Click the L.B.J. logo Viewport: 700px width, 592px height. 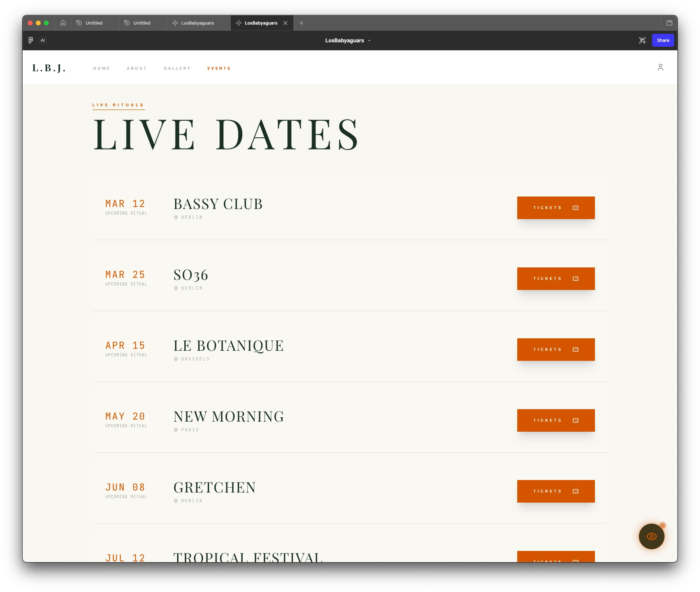(x=49, y=68)
